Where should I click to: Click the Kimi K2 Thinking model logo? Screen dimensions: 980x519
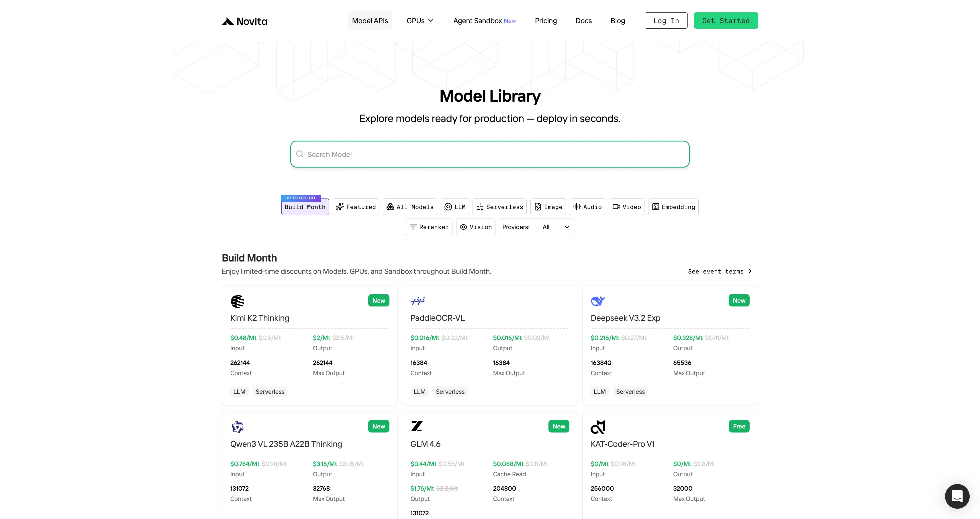pyautogui.click(x=237, y=301)
